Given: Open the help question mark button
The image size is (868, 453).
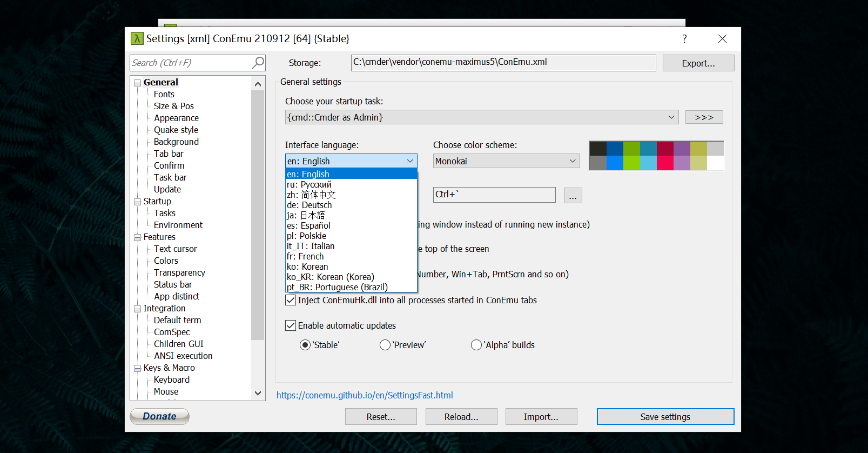Looking at the screenshot, I should [684, 38].
